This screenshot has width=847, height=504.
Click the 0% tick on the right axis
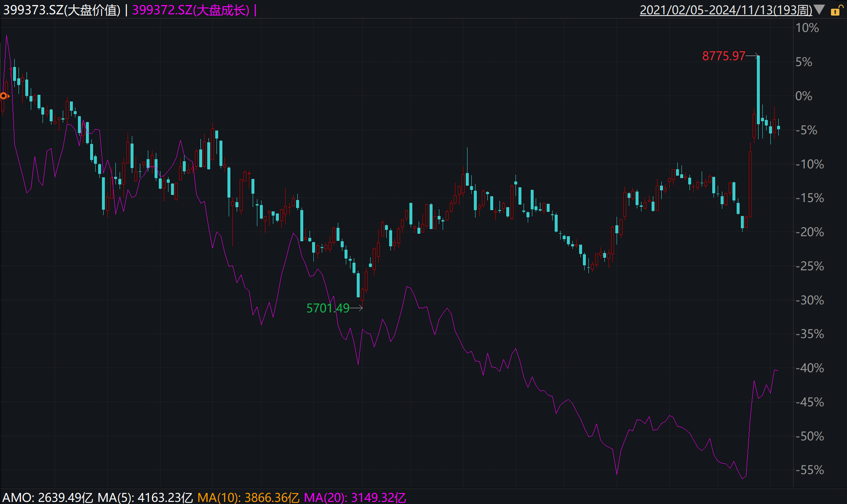pos(803,96)
